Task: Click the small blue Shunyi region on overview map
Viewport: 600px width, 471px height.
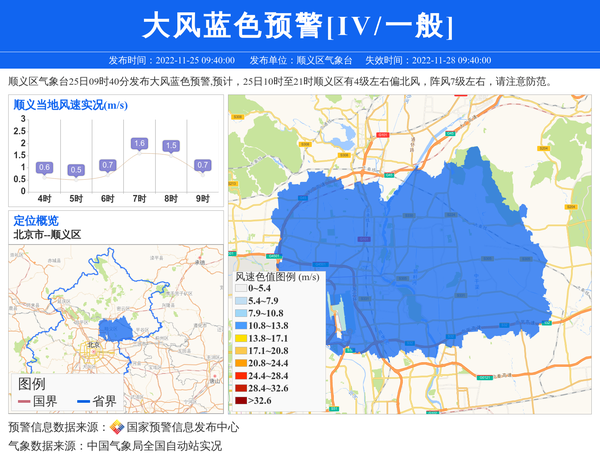Action: click(x=116, y=330)
